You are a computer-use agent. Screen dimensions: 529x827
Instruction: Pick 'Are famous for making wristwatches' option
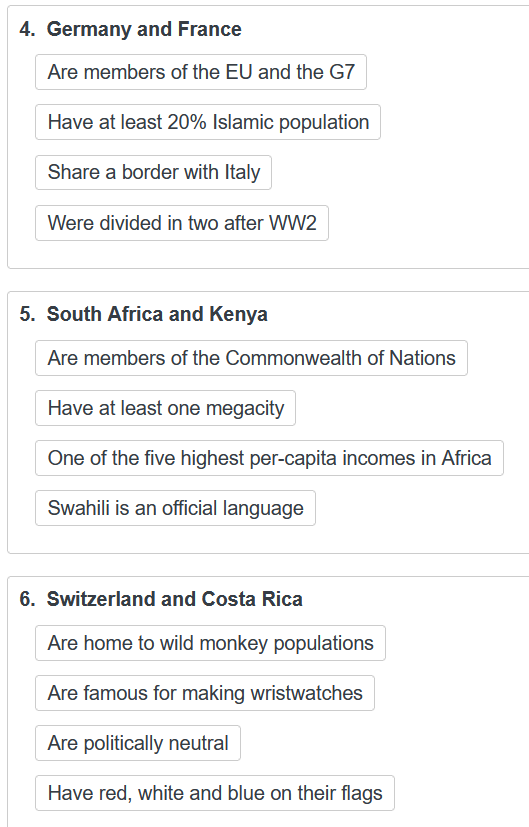tap(205, 693)
